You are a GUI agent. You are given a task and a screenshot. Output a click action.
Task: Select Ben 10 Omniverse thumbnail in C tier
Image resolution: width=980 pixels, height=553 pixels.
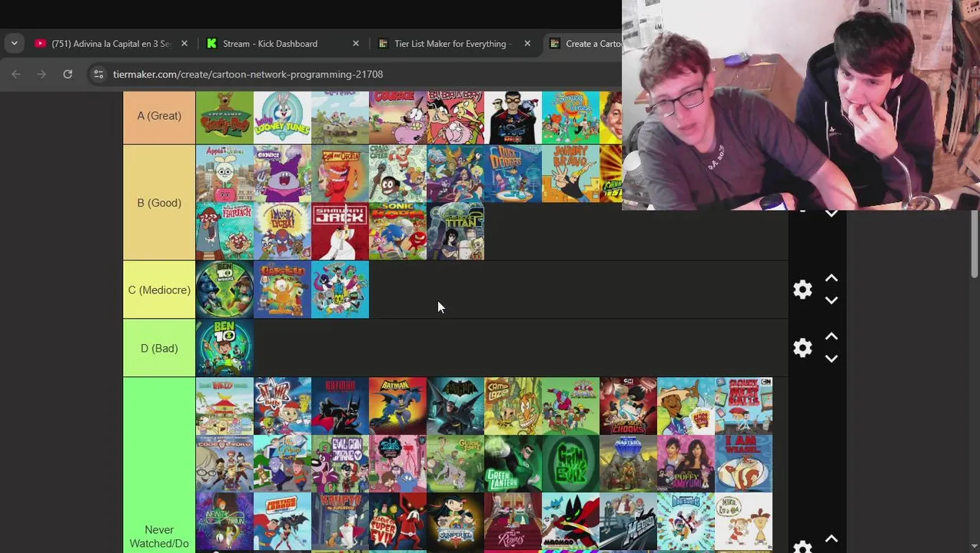click(x=224, y=290)
